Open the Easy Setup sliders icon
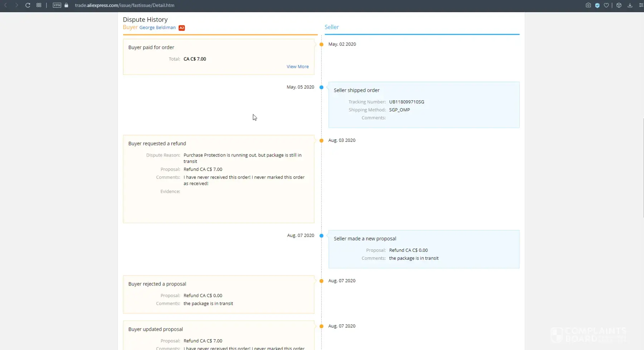Image resolution: width=644 pixels, height=350 pixels. tap(641, 5)
